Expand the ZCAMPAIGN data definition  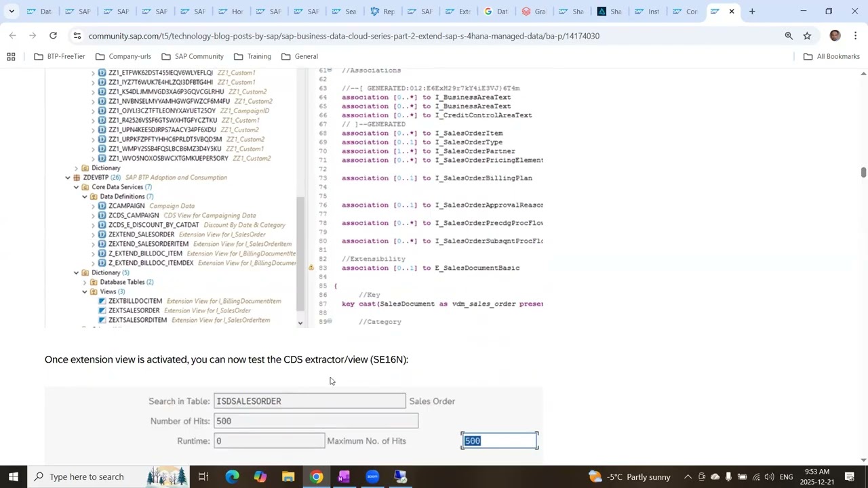point(93,206)
